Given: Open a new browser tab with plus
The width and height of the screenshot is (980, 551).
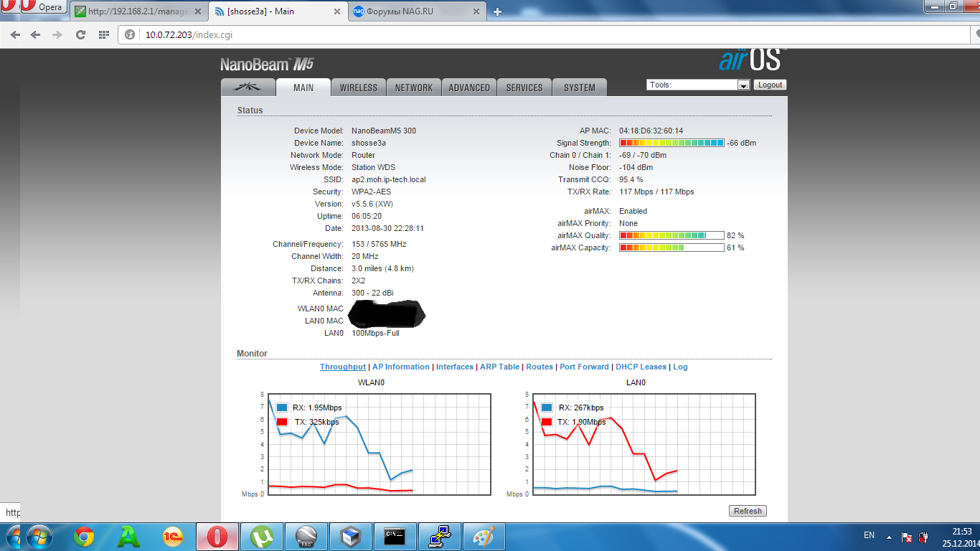Looking at the screenshot, I should (498, 11).
